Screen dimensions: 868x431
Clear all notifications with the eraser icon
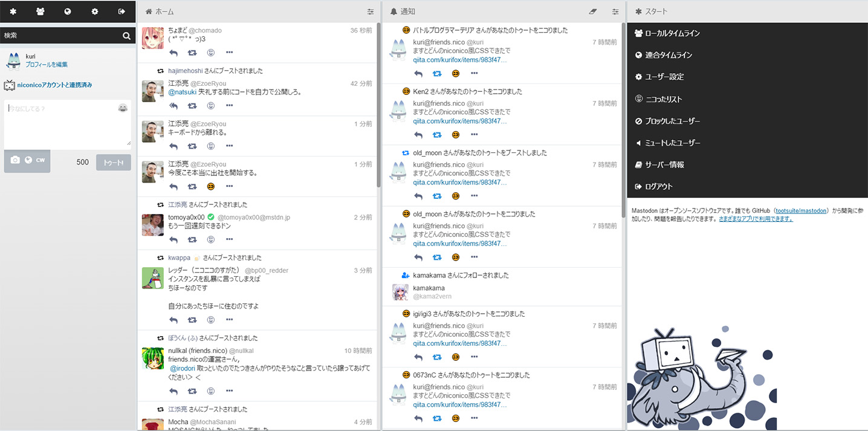[x=592, y=11]
